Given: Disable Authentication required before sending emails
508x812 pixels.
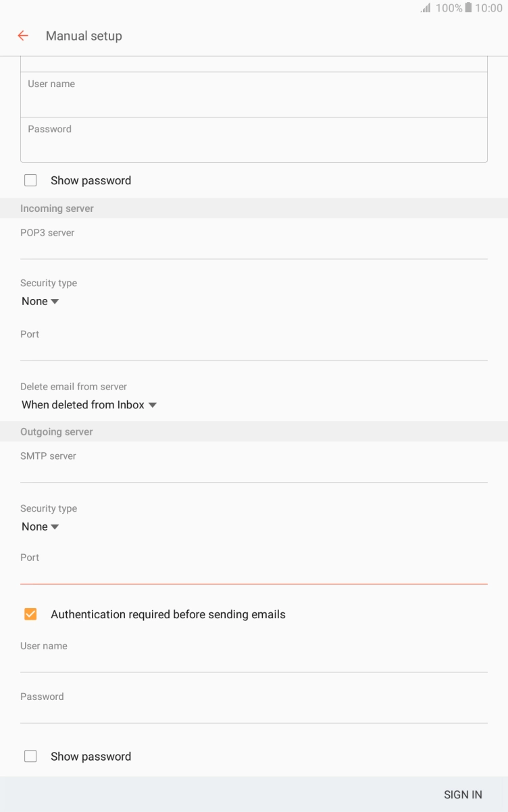Looking at the screenshot, I should pyautogui.click(x=30, y=614).
